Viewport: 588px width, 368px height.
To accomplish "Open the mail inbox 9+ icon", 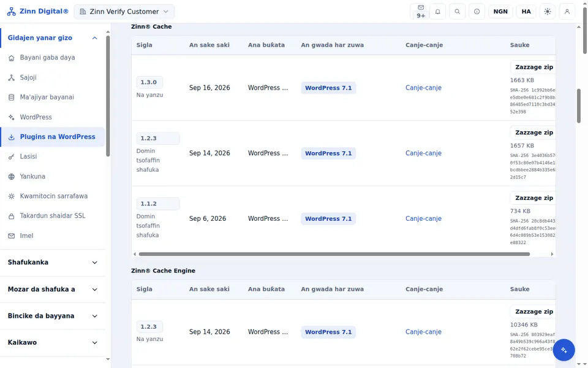I will [x=421, y=12].
